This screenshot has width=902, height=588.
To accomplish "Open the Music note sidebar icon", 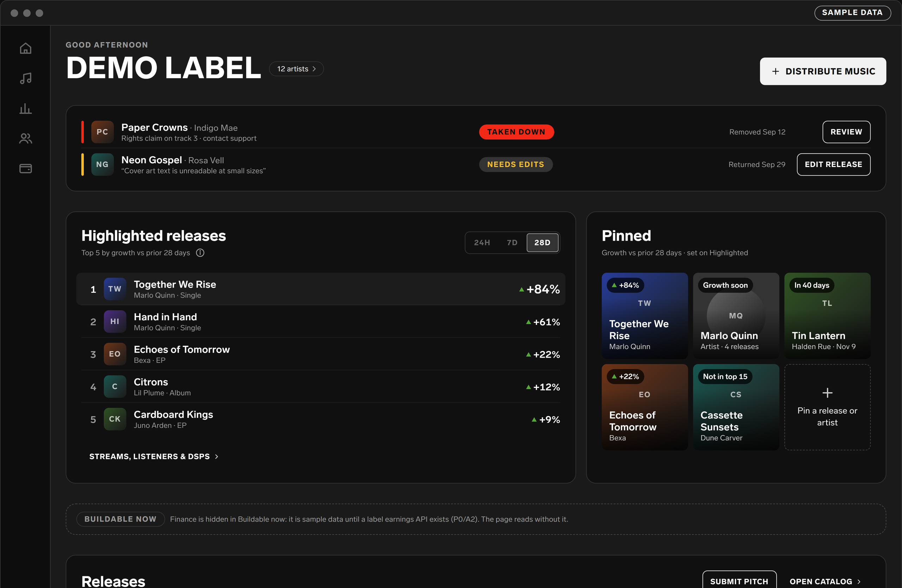I will pos(25,79).
